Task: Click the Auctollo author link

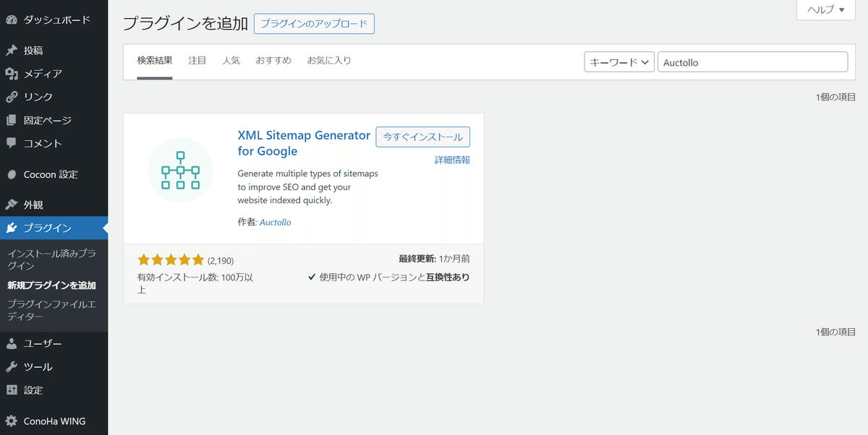Action: pos(275,223)
